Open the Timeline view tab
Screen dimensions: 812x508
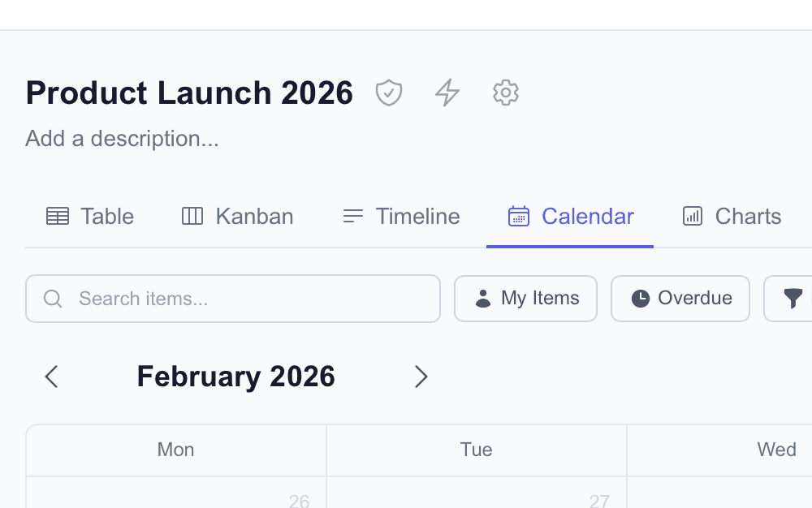401,217
